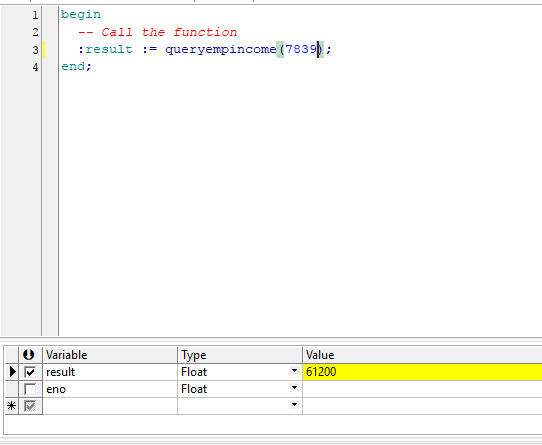Screen dimensions: 542x445
Task: Open the Type dropdown for result
Action: pos(294,371)
